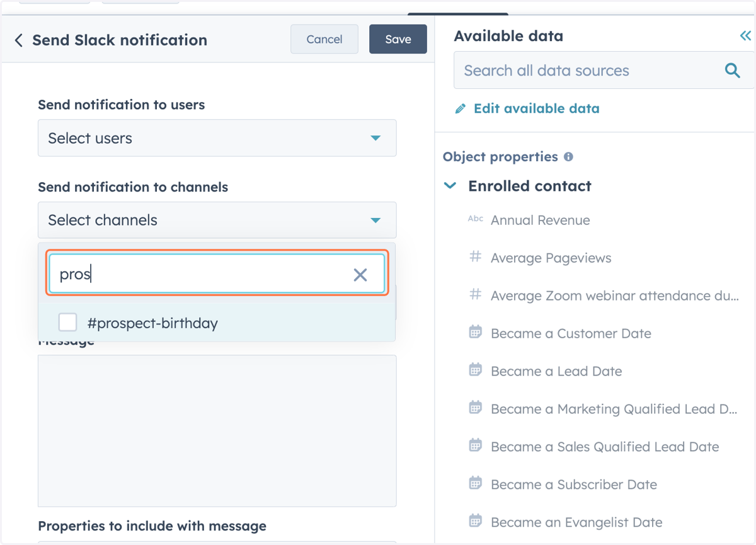756x545 pixels.
Task: Click the info icon next to Object properties
Action: 568,157
